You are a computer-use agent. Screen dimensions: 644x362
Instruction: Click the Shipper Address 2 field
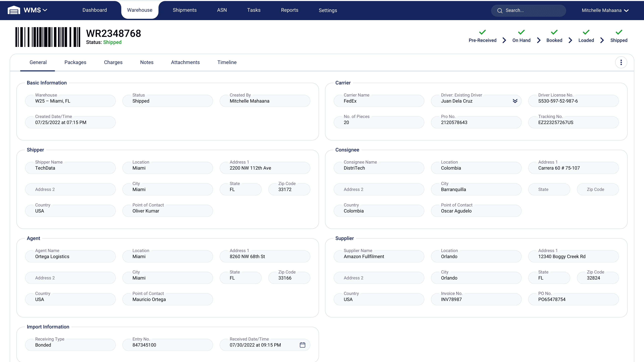(x=70, y=190)
